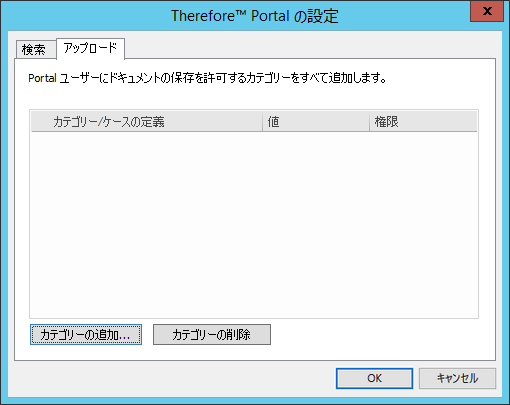This screenshot has width=510, height=405.
Task: Select the アップロード tab
Action: tap(90, 49)
